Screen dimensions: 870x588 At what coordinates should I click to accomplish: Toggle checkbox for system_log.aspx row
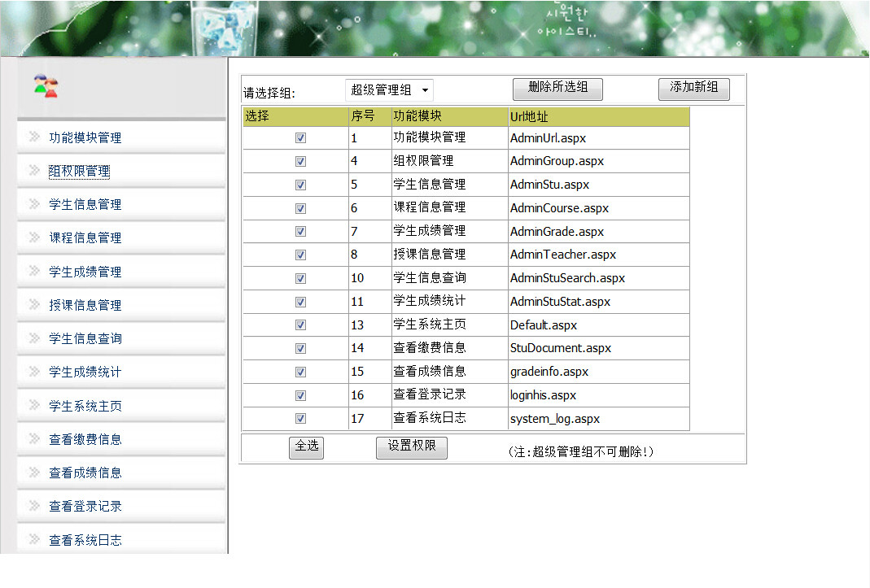pos(301,419)
